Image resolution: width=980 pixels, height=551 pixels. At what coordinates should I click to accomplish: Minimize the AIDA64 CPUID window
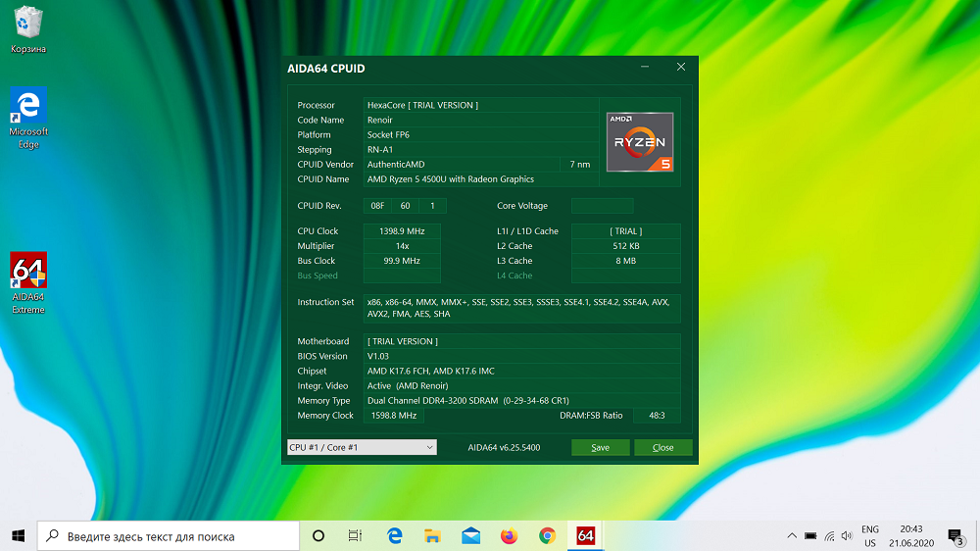pyautogui.click(x=645, y=67)
